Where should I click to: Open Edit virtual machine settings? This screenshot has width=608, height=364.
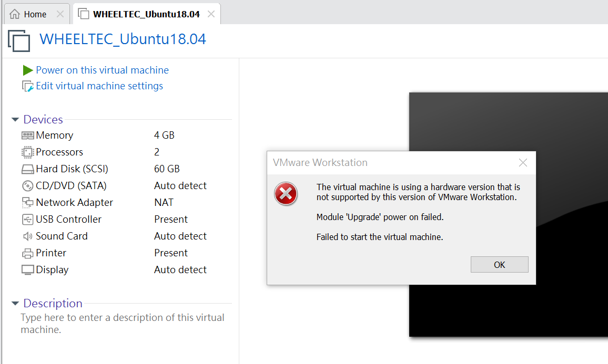(x=99, y=86)
